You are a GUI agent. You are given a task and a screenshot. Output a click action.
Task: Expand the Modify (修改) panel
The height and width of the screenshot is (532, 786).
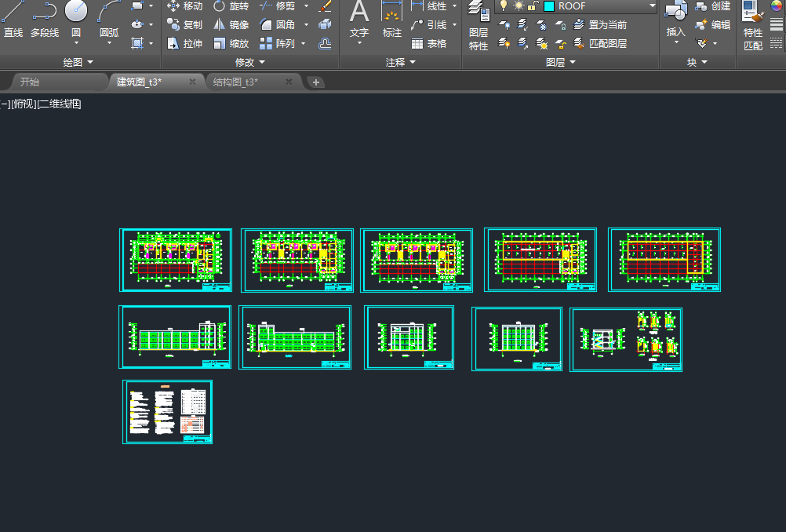[x=250, y=62]
